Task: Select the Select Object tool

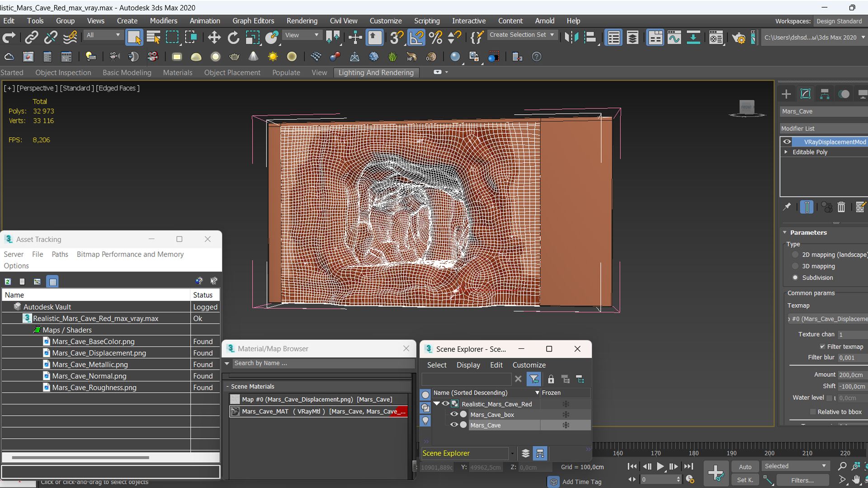Action: (134, 38)
